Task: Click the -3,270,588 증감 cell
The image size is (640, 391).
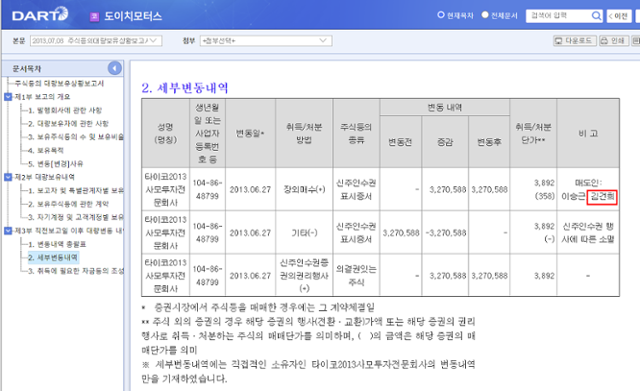Action: 446,233
